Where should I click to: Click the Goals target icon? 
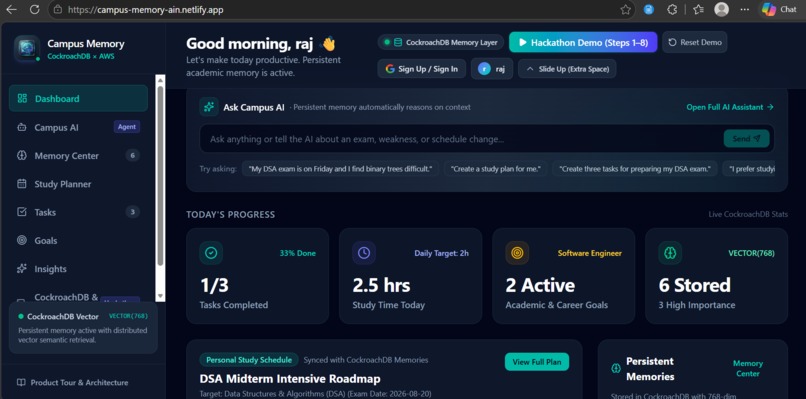point(22,240)
